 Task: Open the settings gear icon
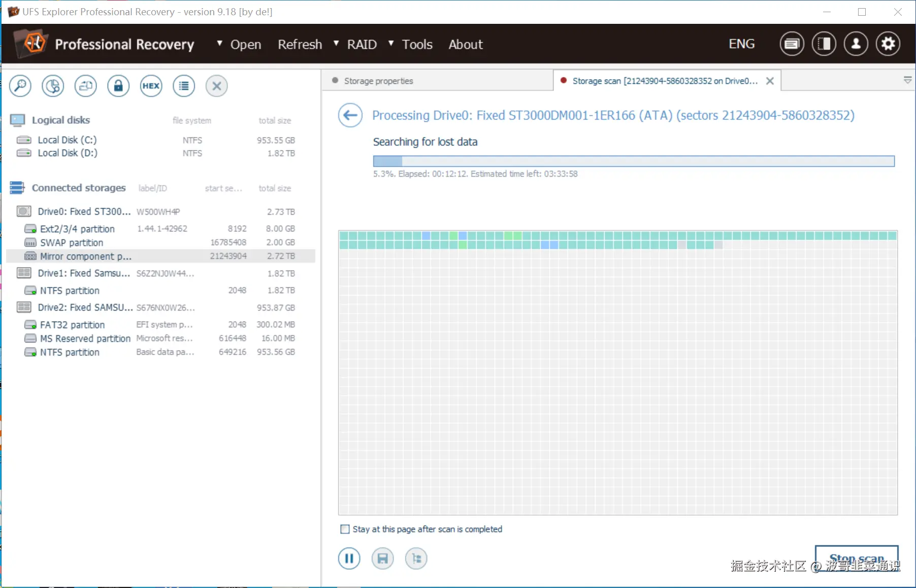coord(888,44)
